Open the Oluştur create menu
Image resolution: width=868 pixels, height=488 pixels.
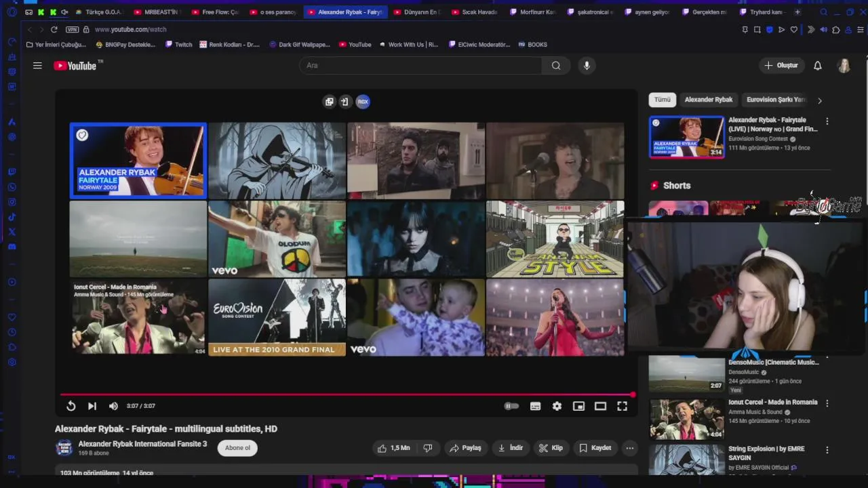[x=781, y=66]
